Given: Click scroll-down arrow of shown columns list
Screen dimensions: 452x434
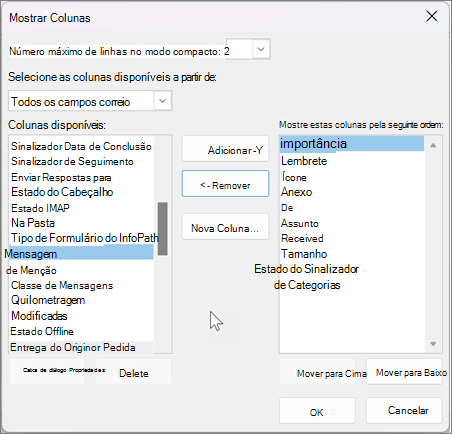Looking at the screenshot, I should click(x=433, y=344).
